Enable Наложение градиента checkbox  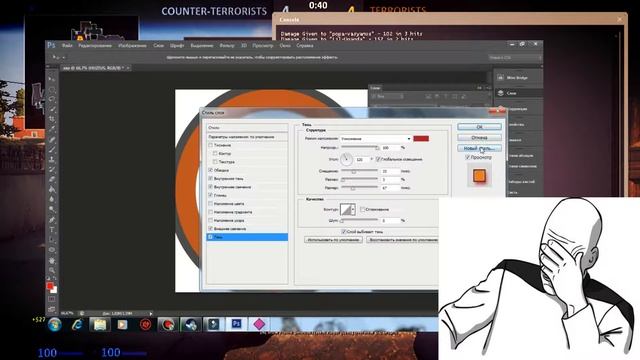tap(211, 212)
